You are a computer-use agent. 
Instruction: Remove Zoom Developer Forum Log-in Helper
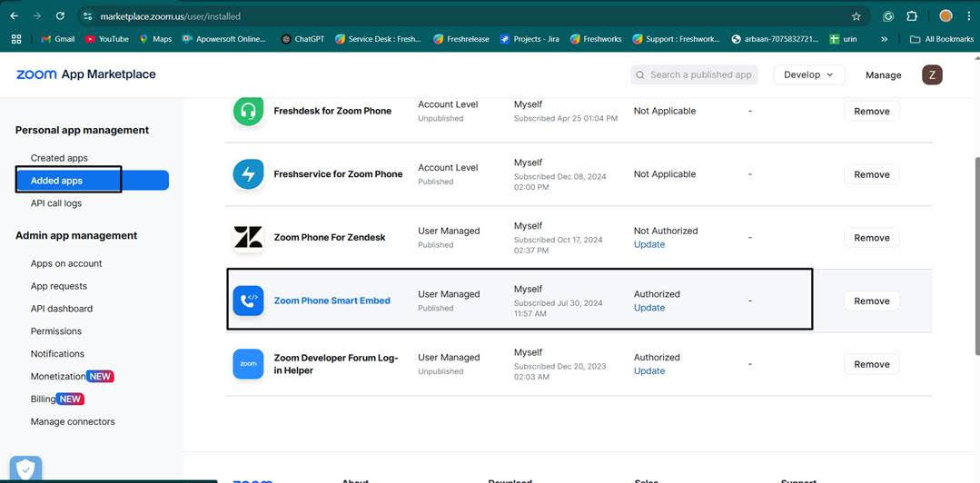click(x=871, y=364)
